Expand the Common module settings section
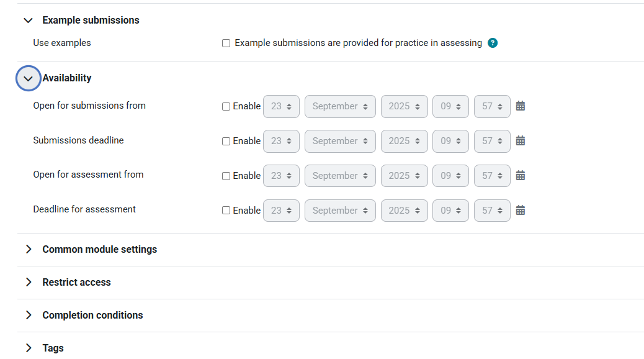 point(28,249)
